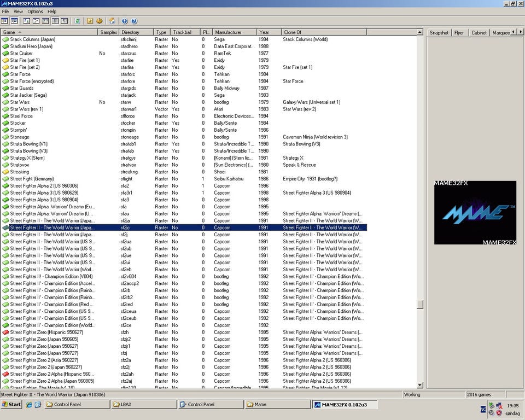Click the MAME logo snapshot image
Screen dimensions: 525x420
pyautogui.click(x=475, y=212)
